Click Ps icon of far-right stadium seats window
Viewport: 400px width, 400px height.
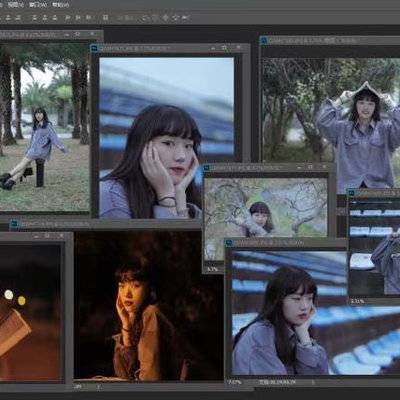[x=351, y=192]
